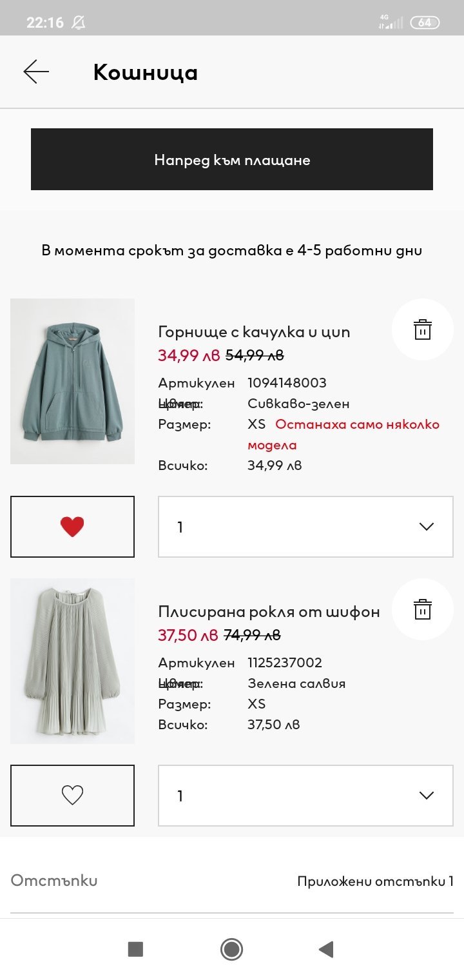Open the green hoodie product image
This screenshot has width=464, height=980.
72,381
